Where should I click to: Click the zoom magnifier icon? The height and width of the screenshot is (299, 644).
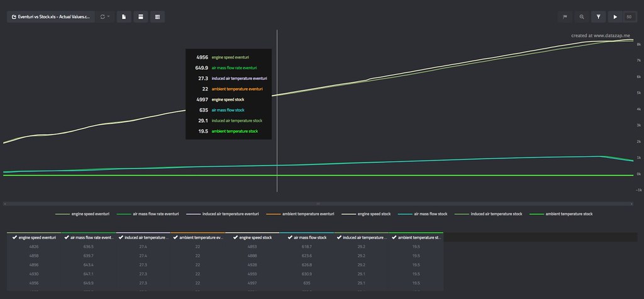(x=582, y=17)
